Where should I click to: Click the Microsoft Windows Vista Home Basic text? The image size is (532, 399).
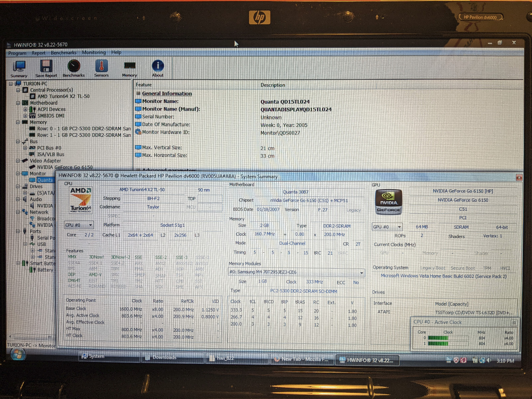(x=444, y=276)
